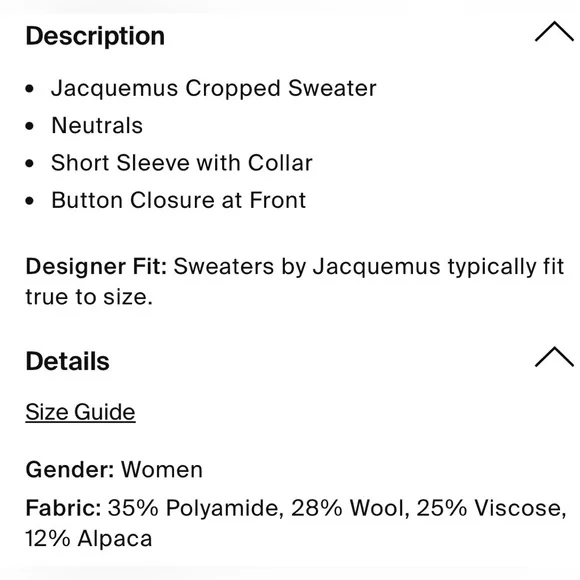The image size is (580, 580).
Task: Click the 28% Wool fabric text
Action: pos(350,508)
